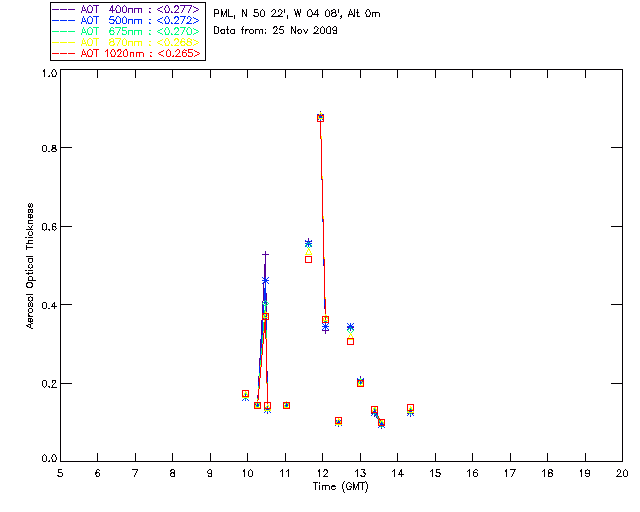Click the last data marker after 14 GMT
Screen dimensions: 640x512
click(411, 408)
